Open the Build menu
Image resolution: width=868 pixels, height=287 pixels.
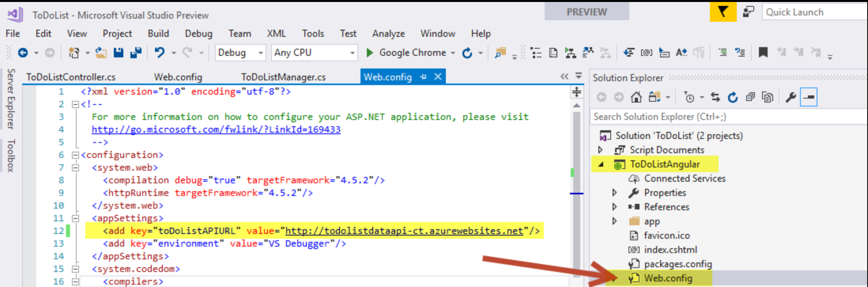pyautogui.click(x=158, y=34)
